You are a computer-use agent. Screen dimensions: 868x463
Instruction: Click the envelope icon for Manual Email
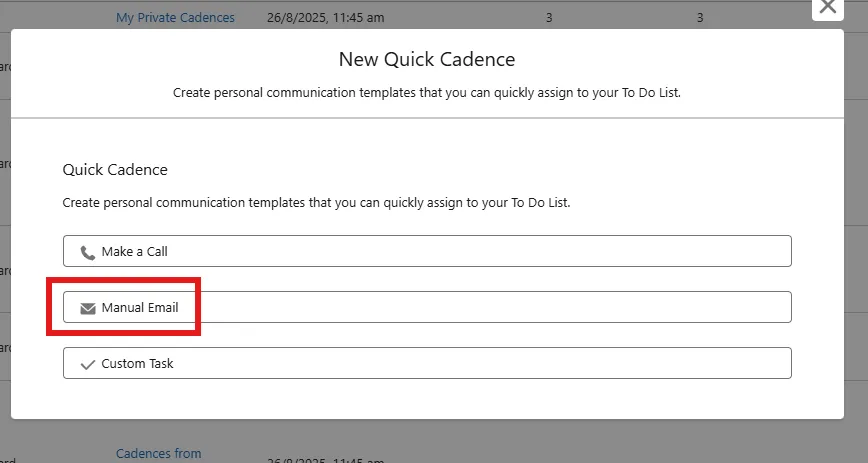pyautogui.click(x=88, y=308)
